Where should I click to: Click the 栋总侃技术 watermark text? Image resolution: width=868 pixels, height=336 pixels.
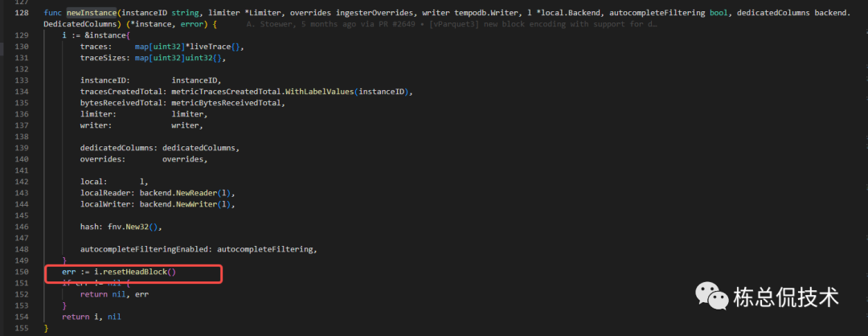point(786,298)
